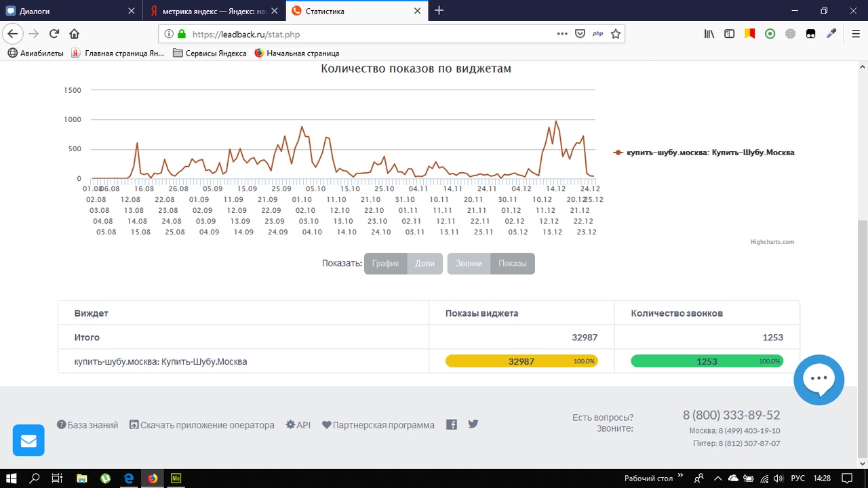Close the Диалоги tab

pos(131,11)
